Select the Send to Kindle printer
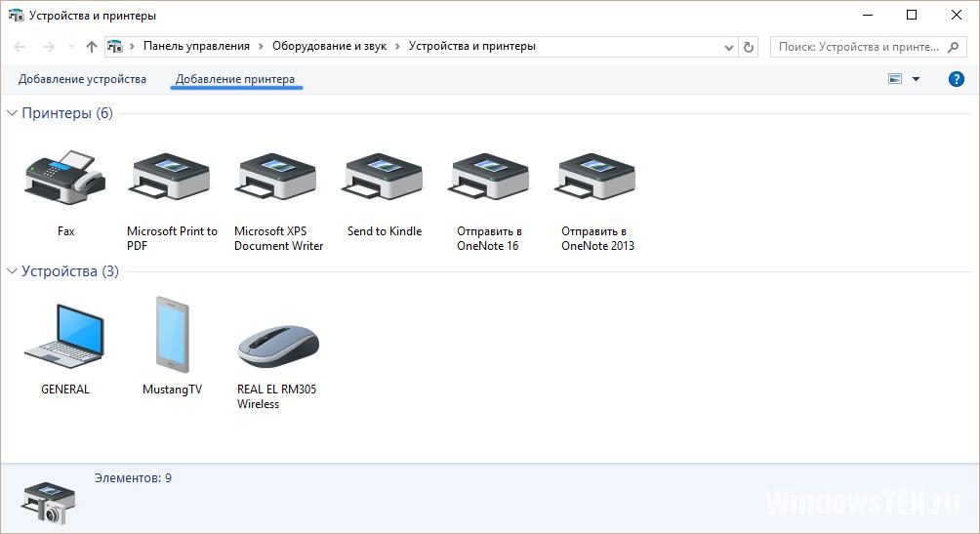This screenshot has width=980, height=534. [385, 179]
